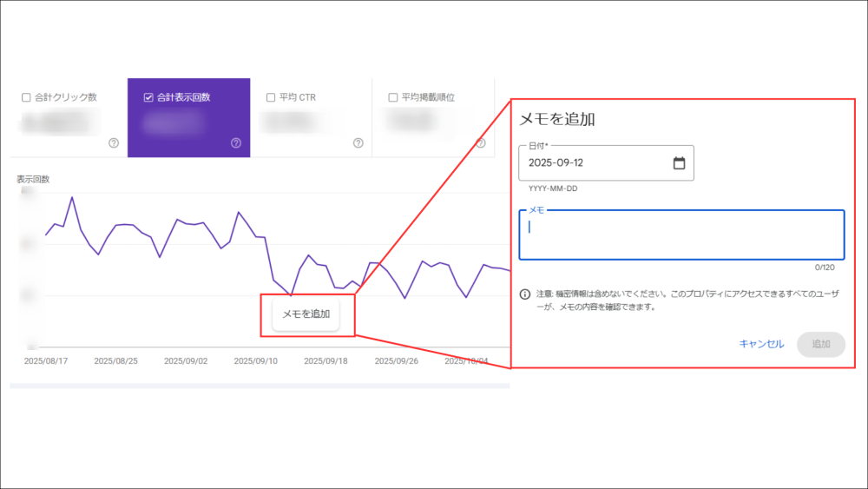Click the メモを追加 context menu item

click(306, 314)
